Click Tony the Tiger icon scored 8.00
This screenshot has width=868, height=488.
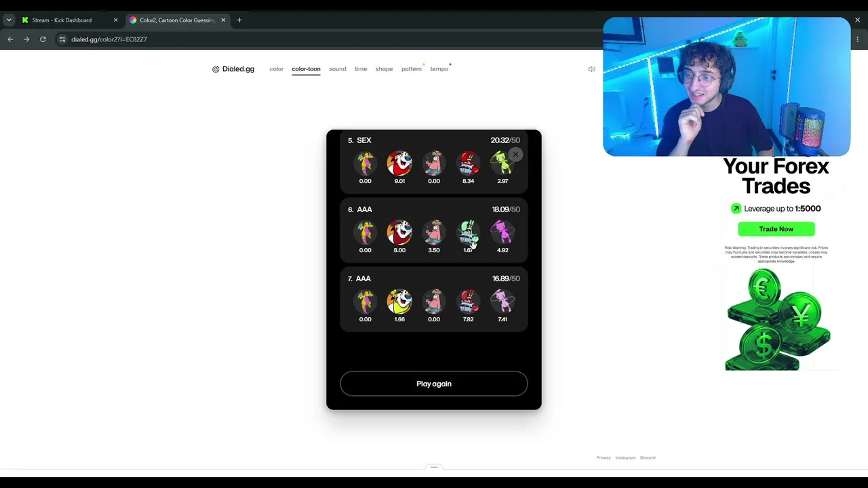(399, 232)
